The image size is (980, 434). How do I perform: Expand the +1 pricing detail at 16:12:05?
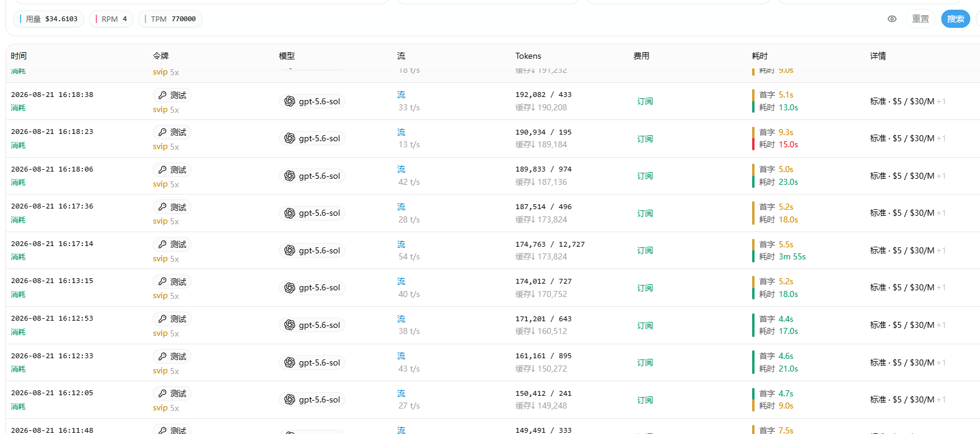(x=941, y=399)
